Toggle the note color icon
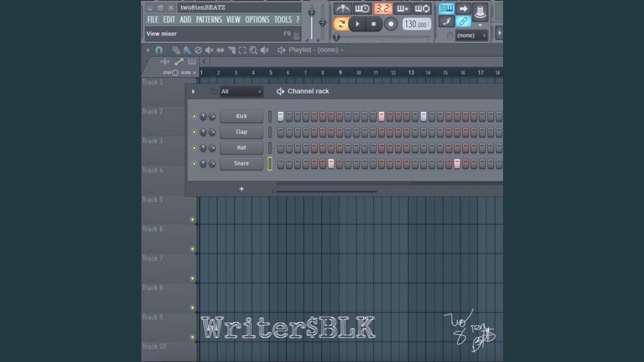This screenshot has height=362, width=644. point(446,21)
